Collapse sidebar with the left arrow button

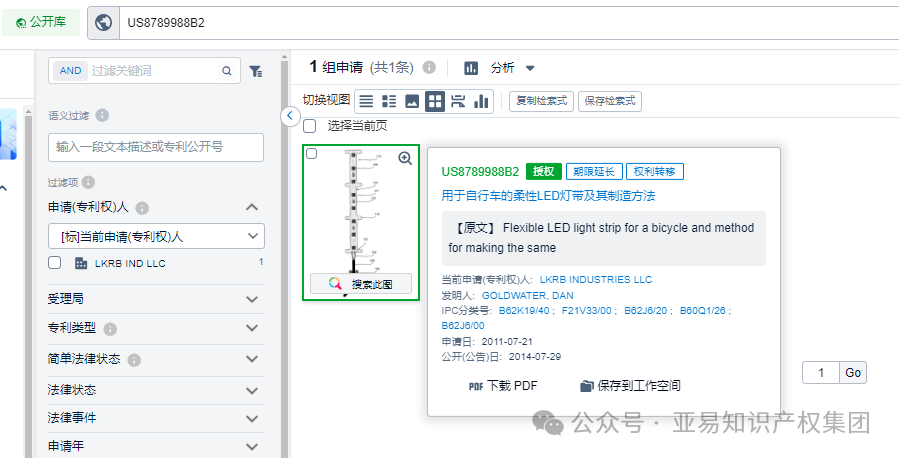[x=290, y=116]
